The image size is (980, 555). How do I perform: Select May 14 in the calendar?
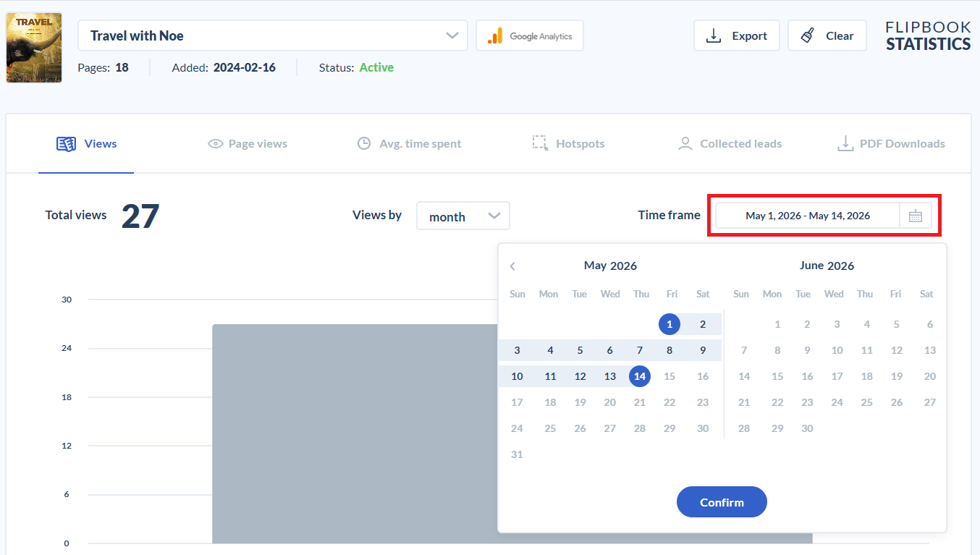pos(640,376)
